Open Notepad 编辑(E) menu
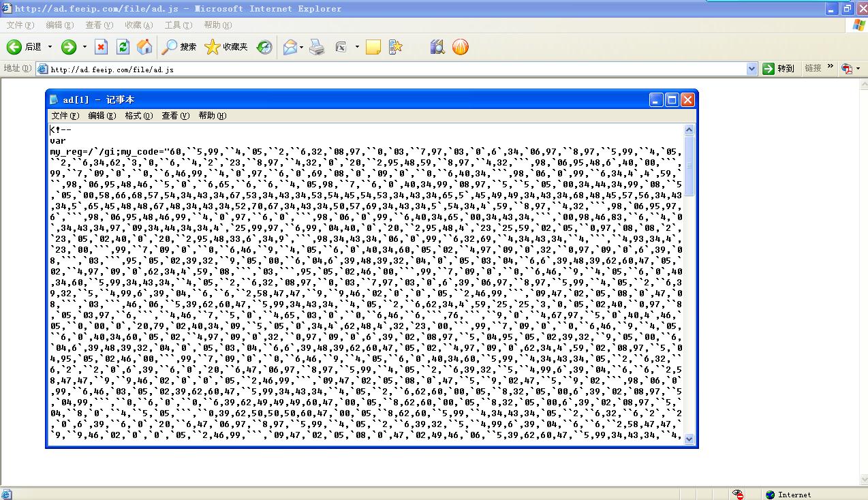Viewport: 868px width, 500px height. [x=102, y=116]
